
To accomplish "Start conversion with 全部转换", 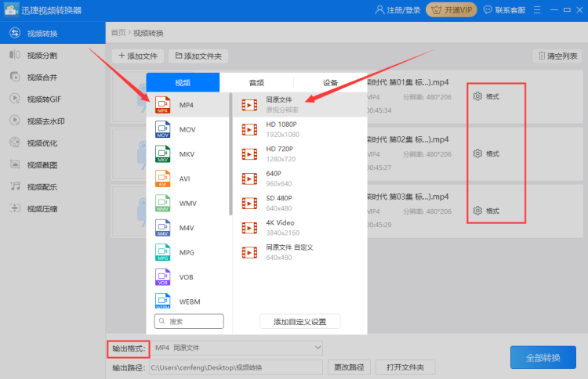I will point(543,358).
